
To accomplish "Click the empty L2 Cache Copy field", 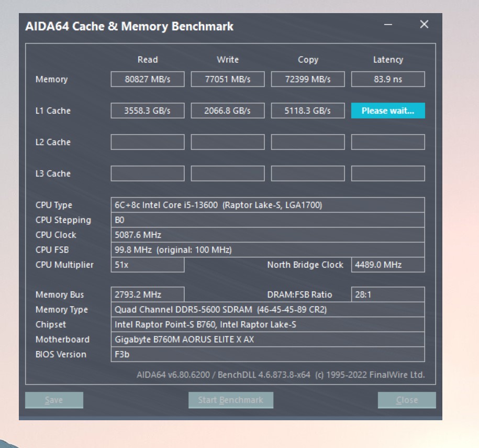I will (x=308, y=142).
